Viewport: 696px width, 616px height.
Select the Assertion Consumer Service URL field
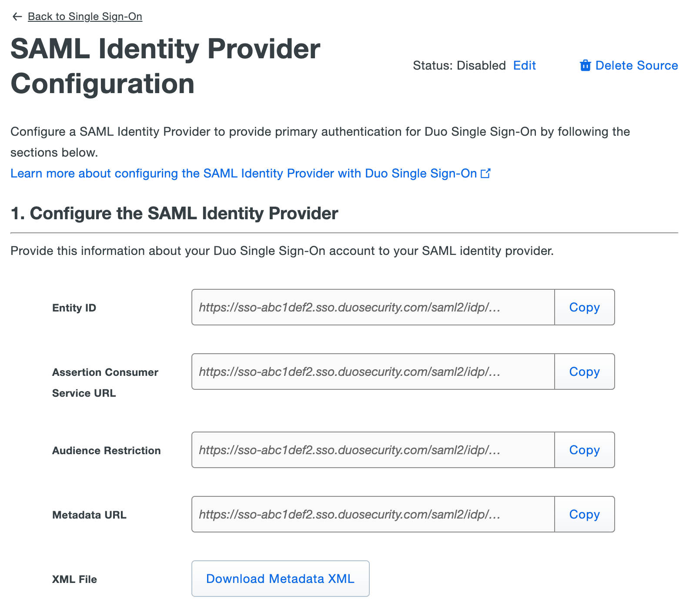373,372
